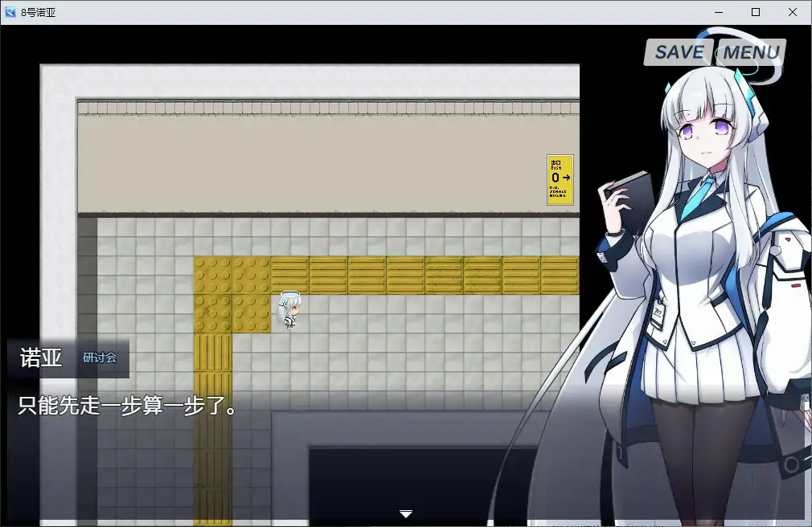Click the 研讨会 tag beside the speaker name
Viewport: 812px width, 527px height.
[98, 359]
